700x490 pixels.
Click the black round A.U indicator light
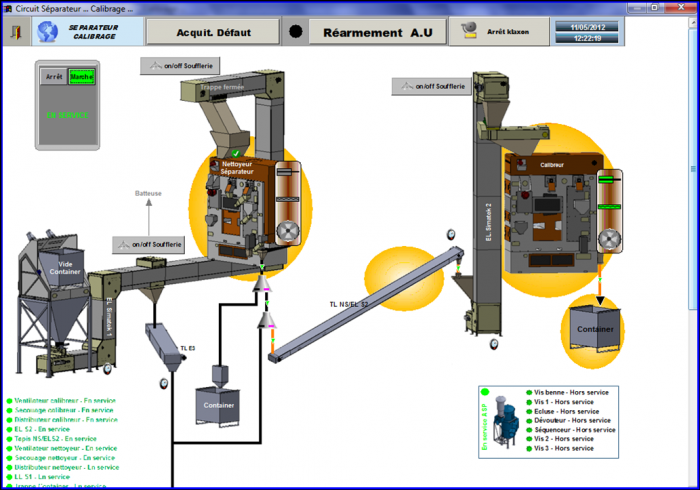(x=296, y=31)
